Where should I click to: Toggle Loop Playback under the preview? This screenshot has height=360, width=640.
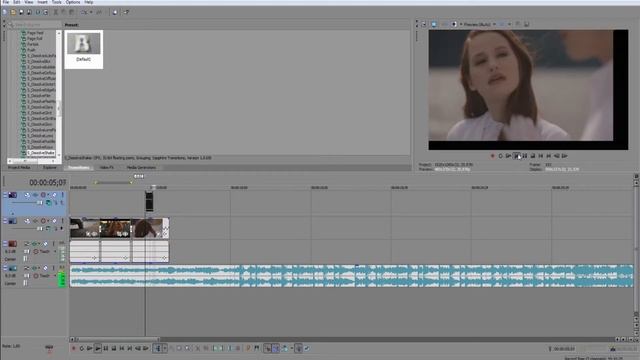(500, 156)
